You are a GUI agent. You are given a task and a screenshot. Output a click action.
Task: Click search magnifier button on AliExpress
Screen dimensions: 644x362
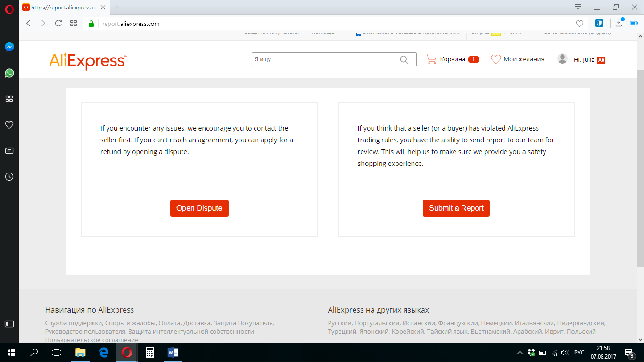405,59
